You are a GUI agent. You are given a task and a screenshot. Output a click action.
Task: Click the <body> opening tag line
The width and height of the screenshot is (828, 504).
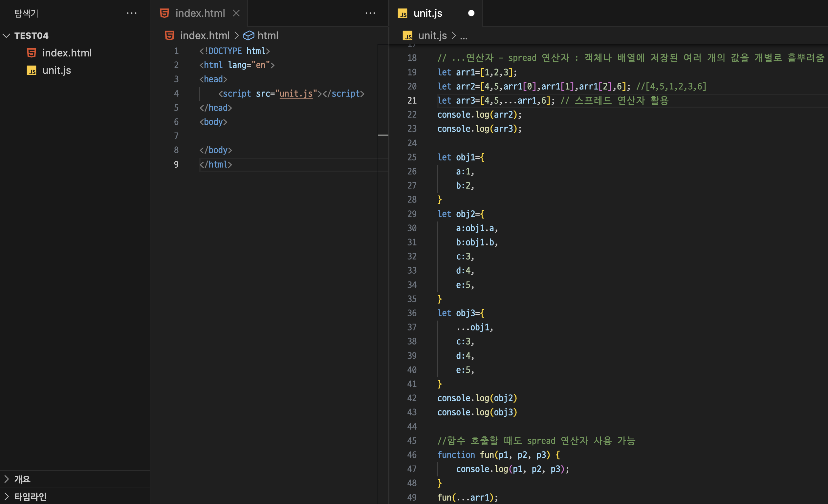(x=213, y=121)
